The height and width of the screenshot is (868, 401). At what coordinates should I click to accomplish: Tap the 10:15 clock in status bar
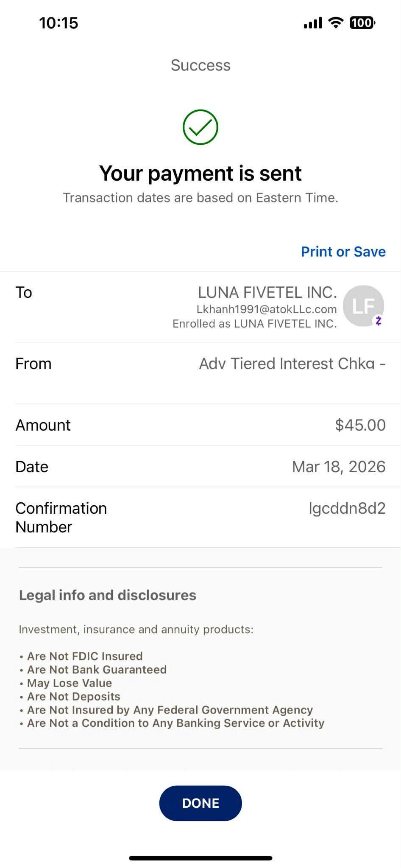point(58,23)
